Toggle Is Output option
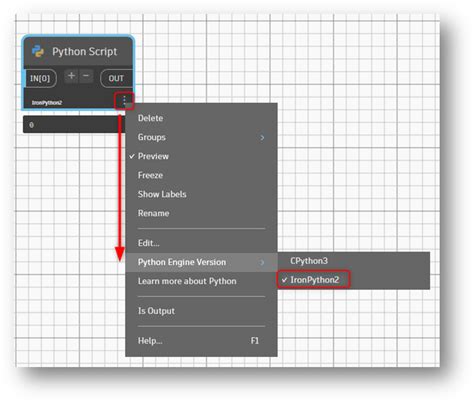 pos(201,311)
